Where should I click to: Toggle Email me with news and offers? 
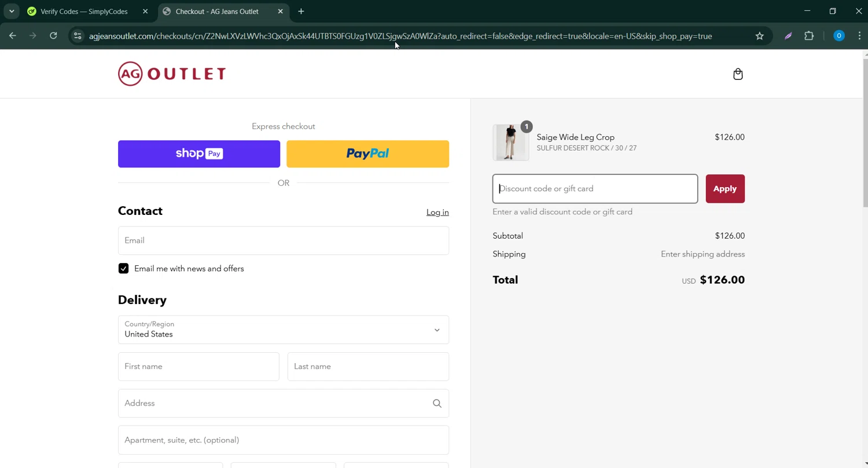(x=123, y=268)
